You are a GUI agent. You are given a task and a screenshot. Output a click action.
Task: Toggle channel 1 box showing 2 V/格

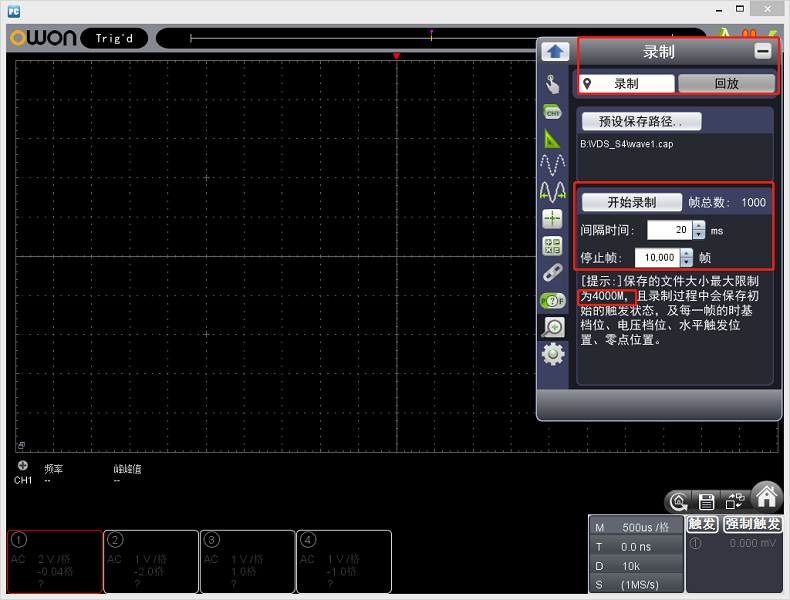pyautogui.click(x=55, y=561)
